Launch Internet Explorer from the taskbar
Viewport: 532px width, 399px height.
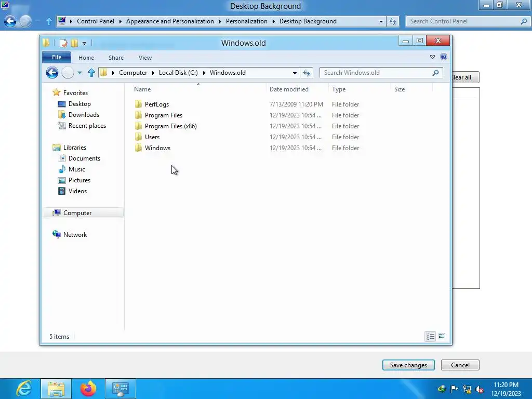24,389
